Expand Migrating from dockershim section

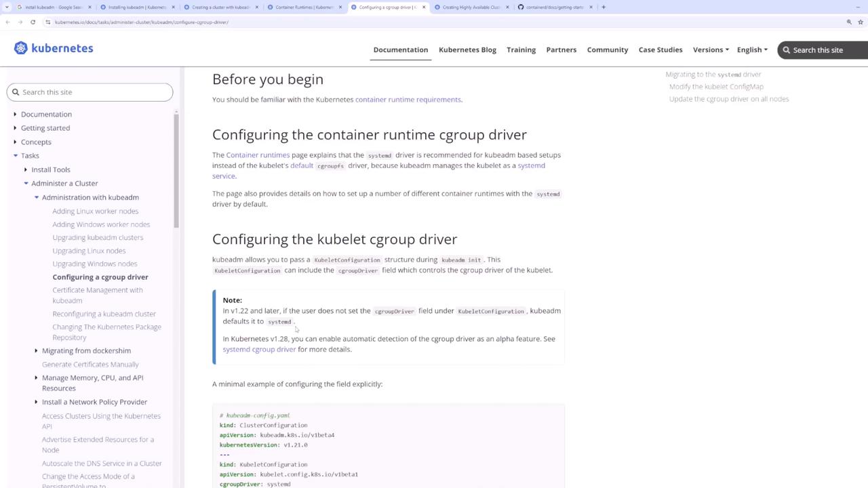coord(37,350)
